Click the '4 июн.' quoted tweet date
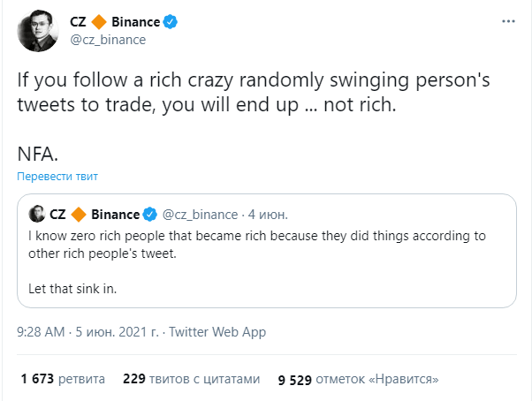Screen dimensions: 532x401 click(x=268, y=215)
